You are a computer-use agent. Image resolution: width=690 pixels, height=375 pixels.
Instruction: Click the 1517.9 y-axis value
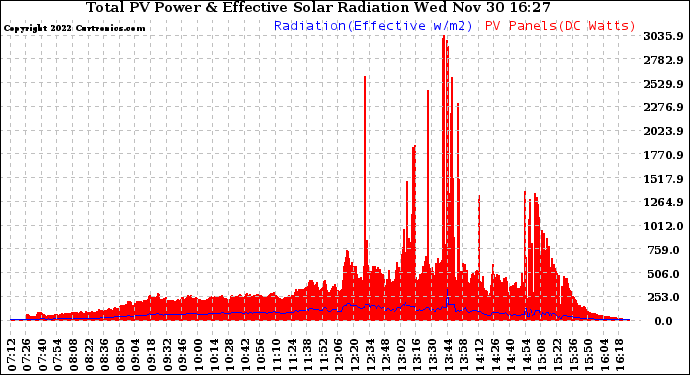[663, 179]
